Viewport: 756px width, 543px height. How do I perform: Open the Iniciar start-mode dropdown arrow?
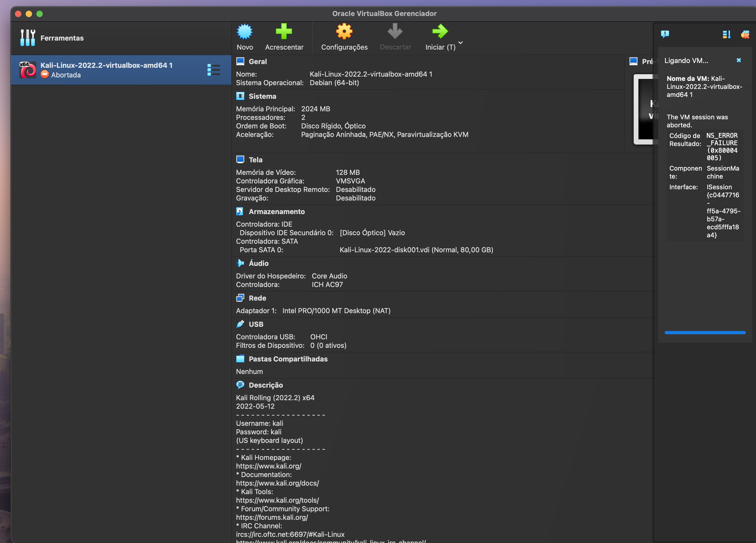point(461,43)
